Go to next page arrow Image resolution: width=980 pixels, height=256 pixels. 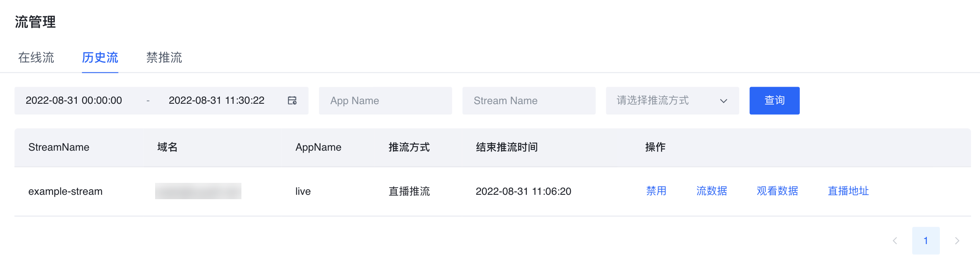point(957,240)
